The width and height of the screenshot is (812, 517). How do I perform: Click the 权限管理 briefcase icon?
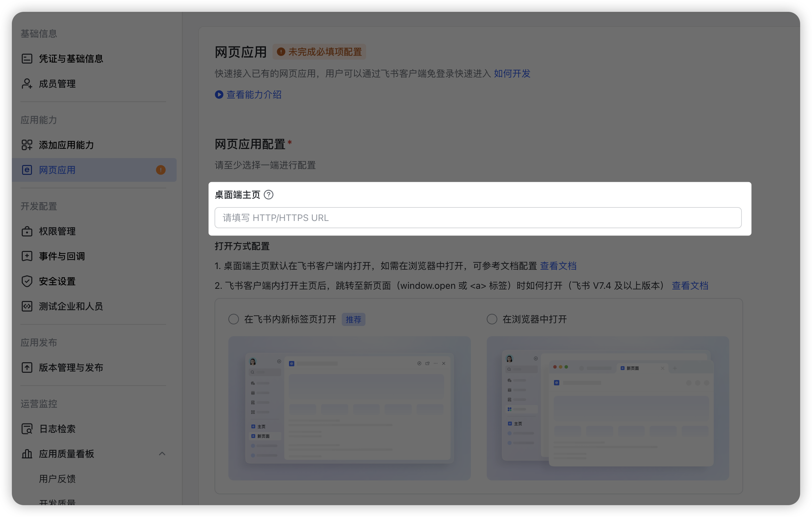tap(27, 231)
